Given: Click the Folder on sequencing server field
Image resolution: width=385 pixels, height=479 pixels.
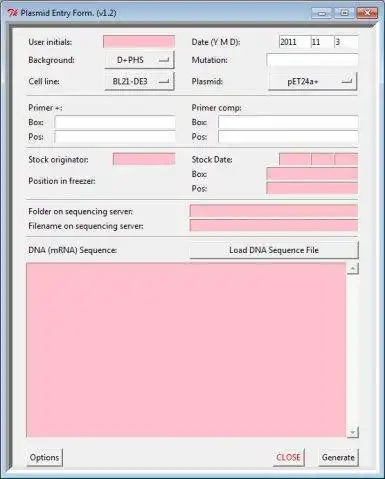Looking at the screenshot, I should [x=274, y=211].
